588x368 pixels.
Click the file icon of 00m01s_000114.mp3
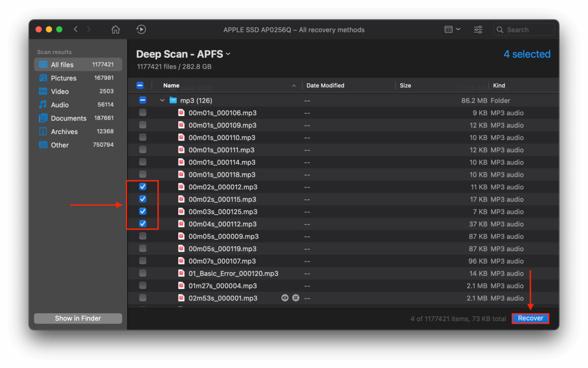click(181, 162)
